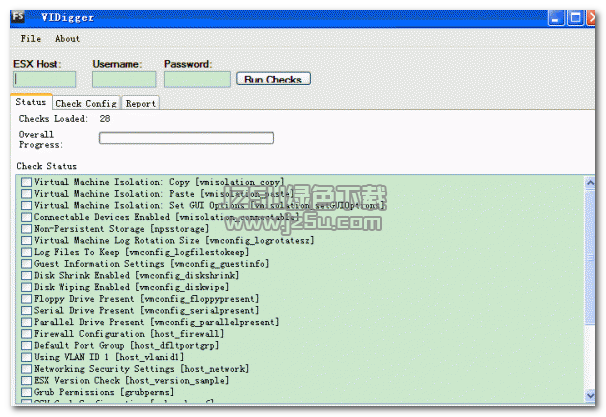Open the File menu
This screenshot has height=417, width=606.
31,39
